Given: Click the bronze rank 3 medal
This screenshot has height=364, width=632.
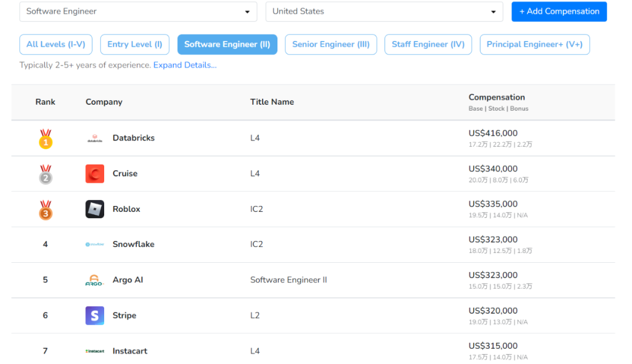Looking at the screenshot, I should 45,210.
